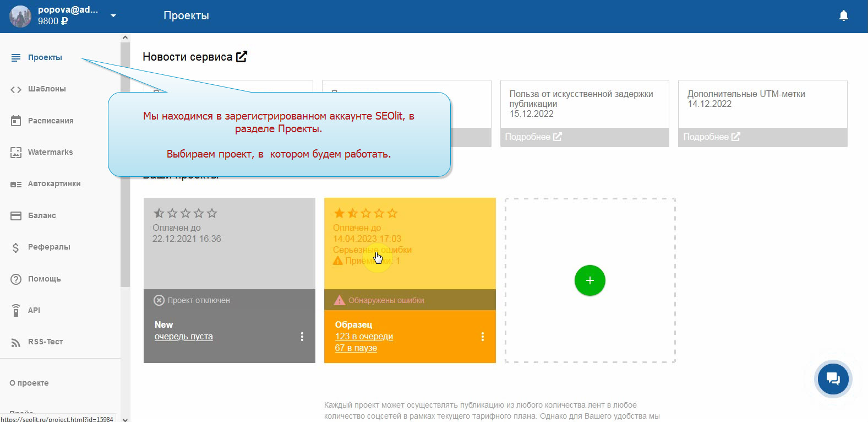Click the Баланс card icon in the sidebar

coord(16,215)
